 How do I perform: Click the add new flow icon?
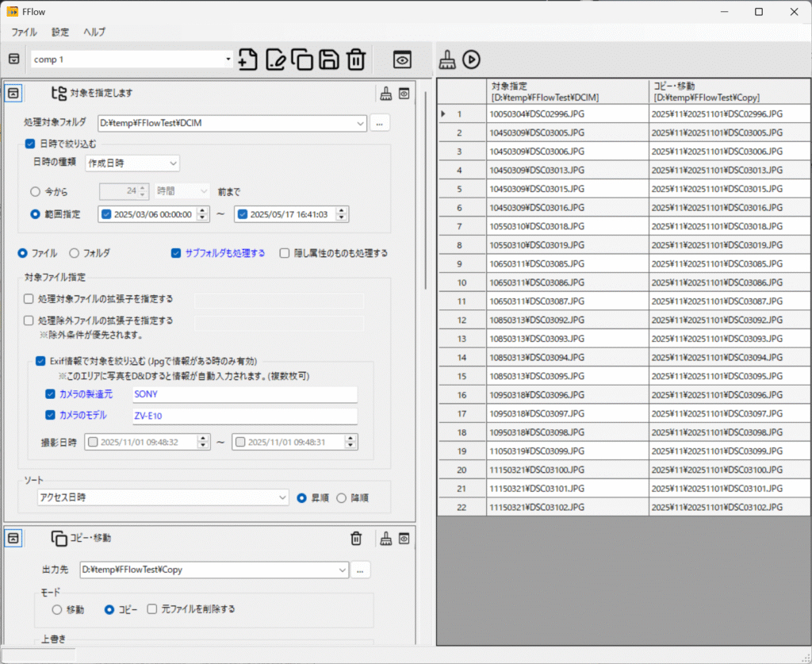tap(247, 59)
